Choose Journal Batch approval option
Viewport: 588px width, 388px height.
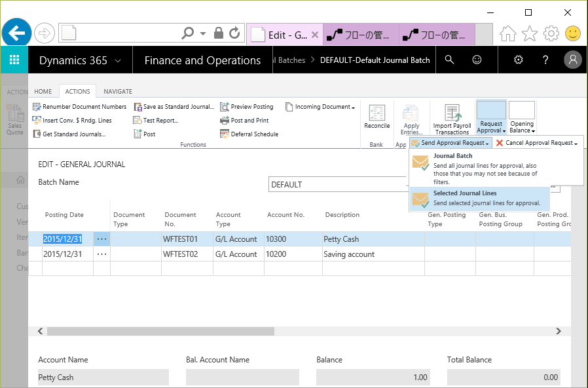click(479, 168)
